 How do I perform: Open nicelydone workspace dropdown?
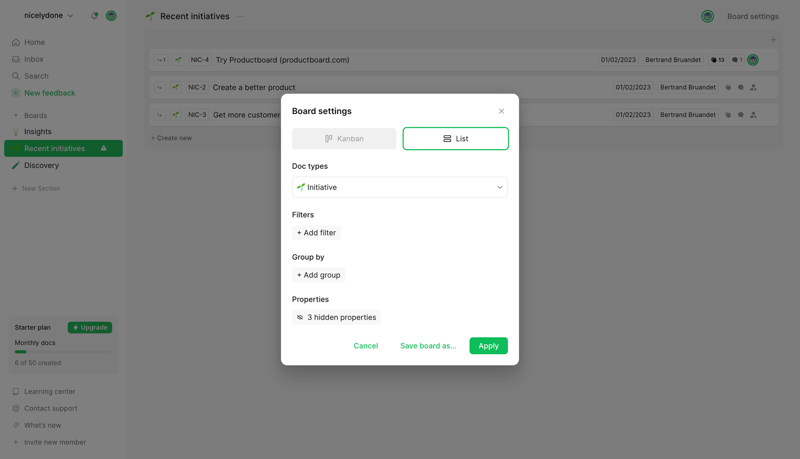48,15
